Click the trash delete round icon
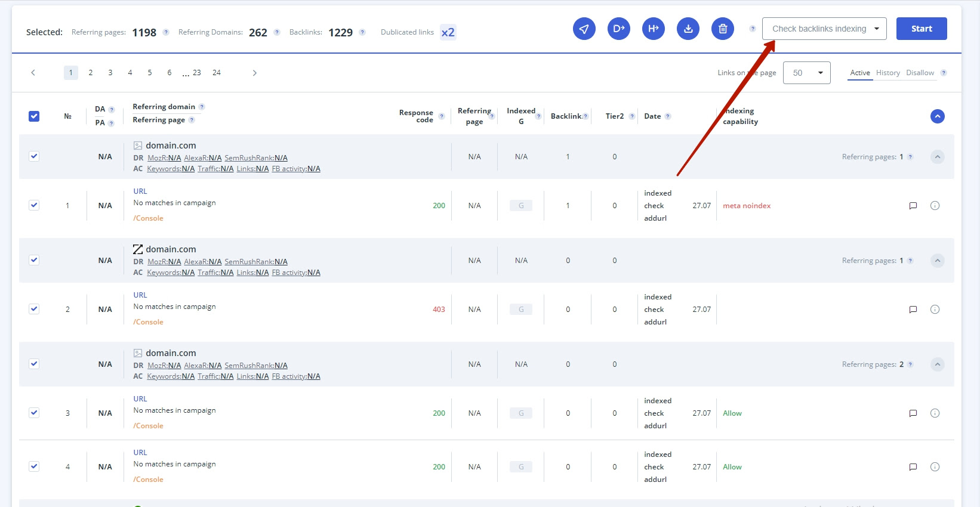Viewport: 980px width, 507px height. click(x=723, y=29)
